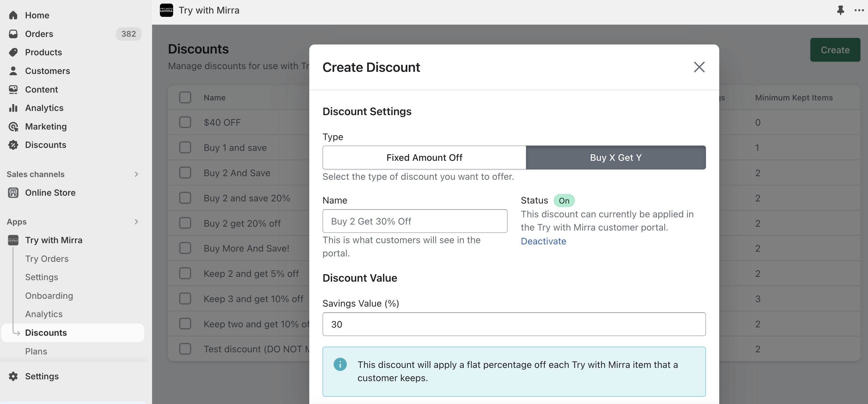
Task: Click the Analytics bar chart icon
Action: 13,108
